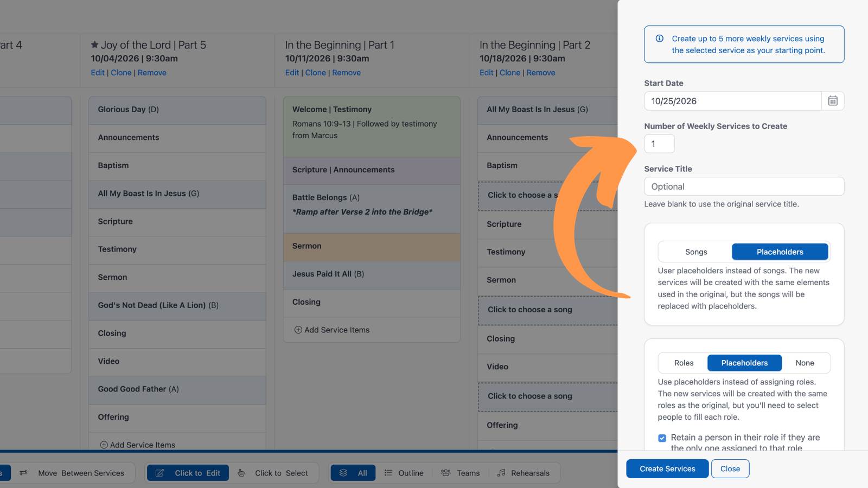Click Battle Belongs (A) item
The width and height of the screenshot is (868, 488).
click(372, 208)
